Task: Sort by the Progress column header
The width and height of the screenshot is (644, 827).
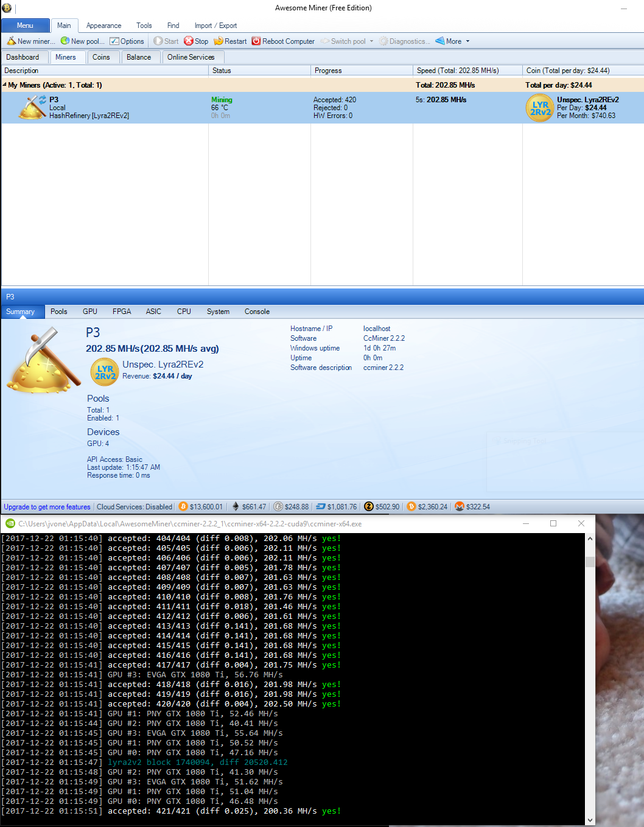Action: [362, 71]
